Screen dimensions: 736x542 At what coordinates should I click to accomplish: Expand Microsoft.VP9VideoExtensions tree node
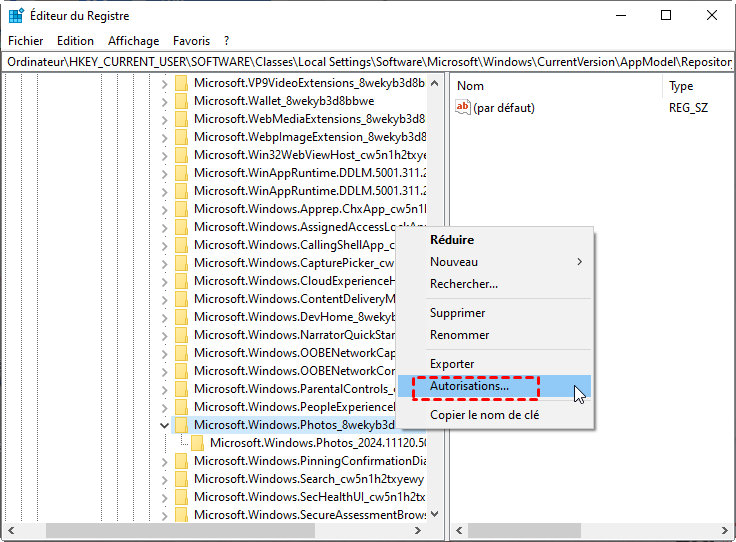click(x=164, y=84)
